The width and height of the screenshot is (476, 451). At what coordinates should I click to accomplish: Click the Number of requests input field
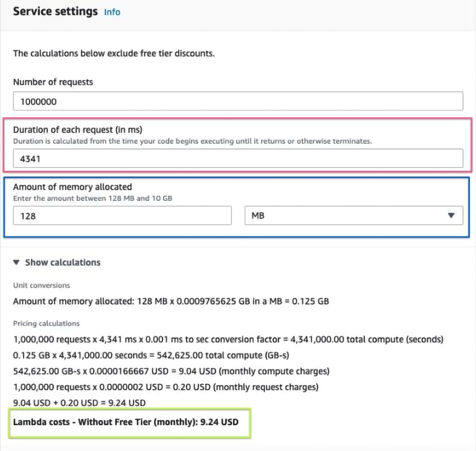click(x=238, y=101)
